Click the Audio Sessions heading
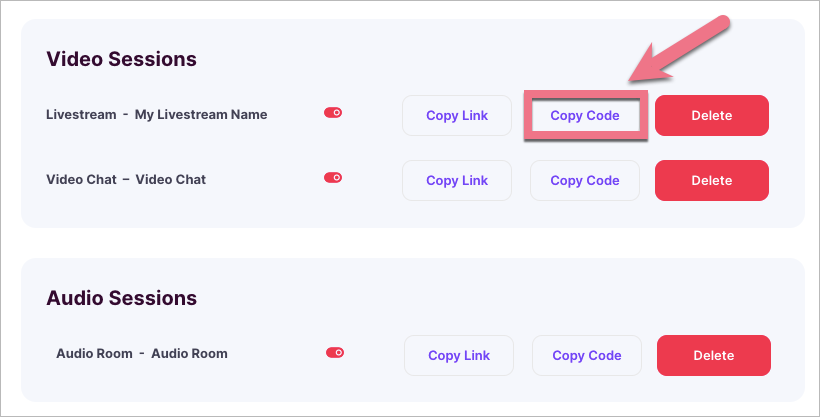 click(x=121, y=298)
